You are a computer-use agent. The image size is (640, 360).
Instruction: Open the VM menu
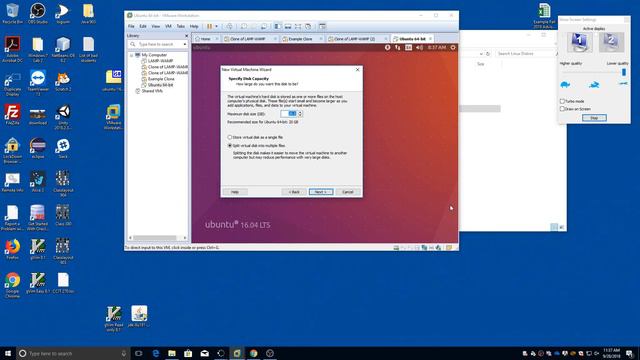(x=168, y=27)
